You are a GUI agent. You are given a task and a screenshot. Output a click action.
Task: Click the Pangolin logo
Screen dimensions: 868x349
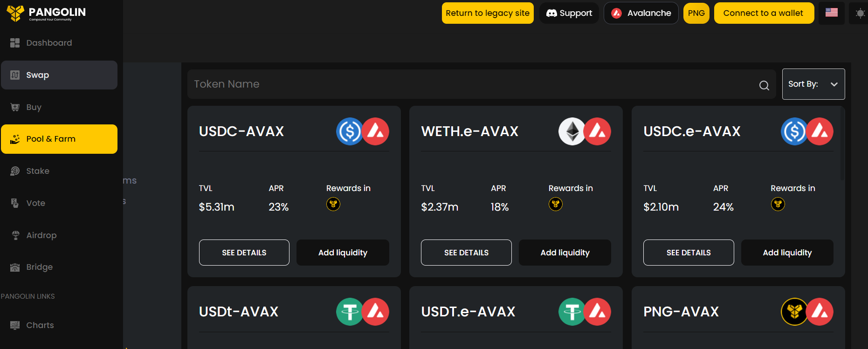point(46,13)
